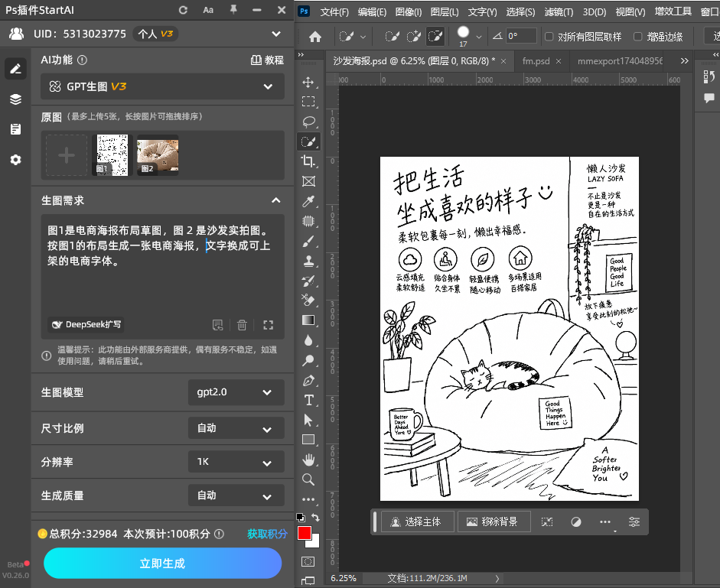This screenshot has height=588, width=720.
Task: Select the Frame tool
Action: point(308,181)
